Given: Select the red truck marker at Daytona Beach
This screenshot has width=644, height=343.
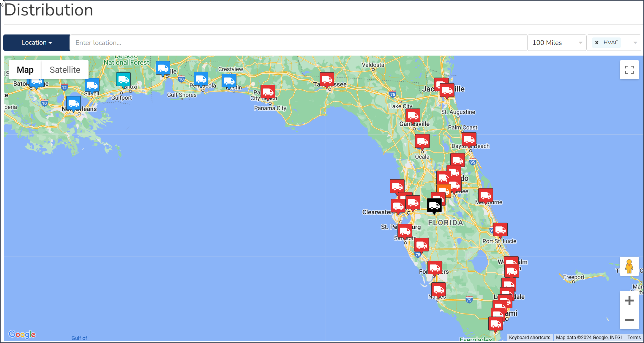Looking at the screenshot, I should (x=469, y=140).
